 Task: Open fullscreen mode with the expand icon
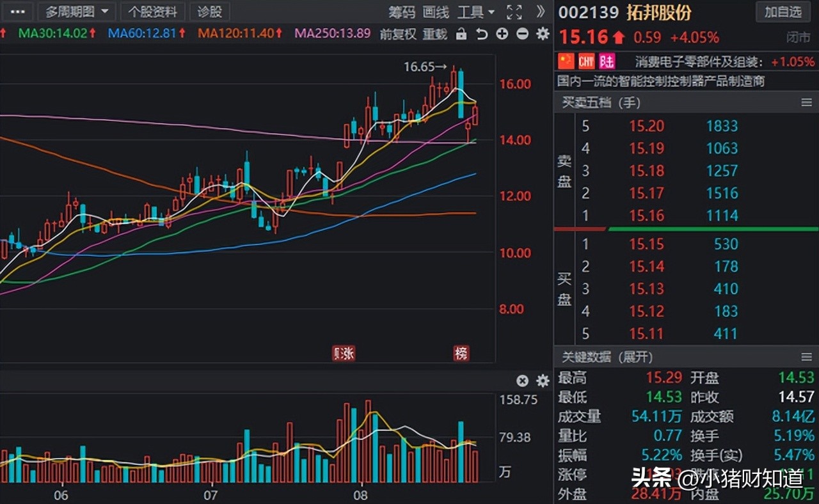(x=514, y=12)
